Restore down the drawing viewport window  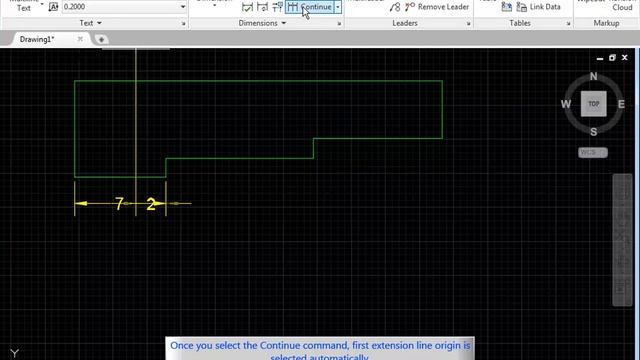coord(612,58)
